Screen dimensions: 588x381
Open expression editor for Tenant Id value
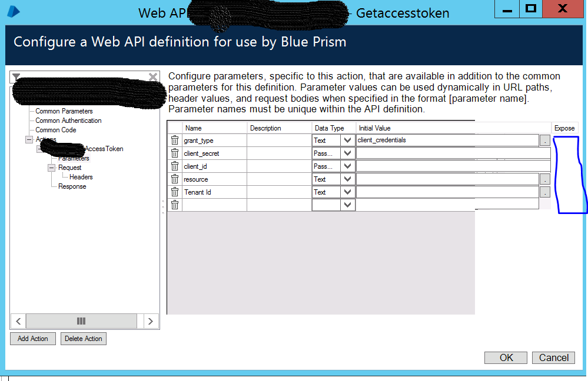[545, 192]
